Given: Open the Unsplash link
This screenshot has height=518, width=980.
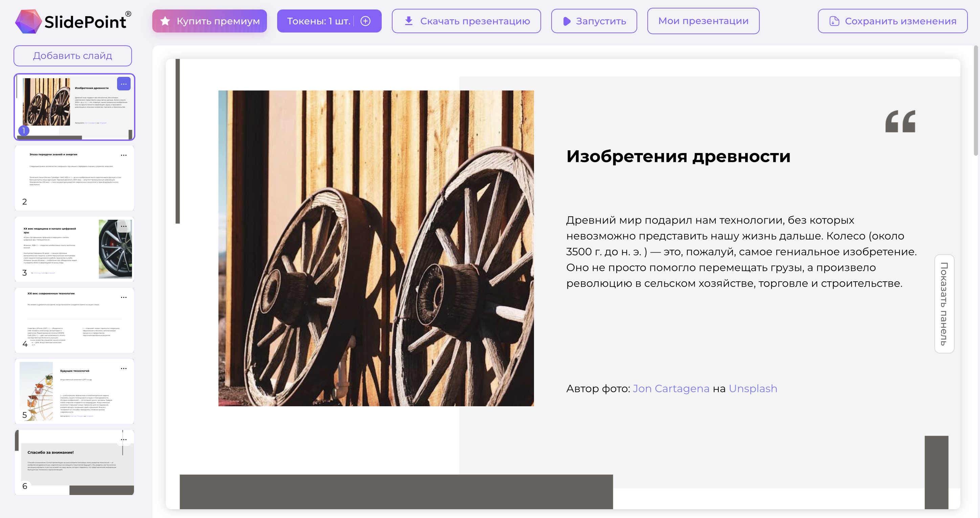Looking at the screenshot, I should pos(753,389).
